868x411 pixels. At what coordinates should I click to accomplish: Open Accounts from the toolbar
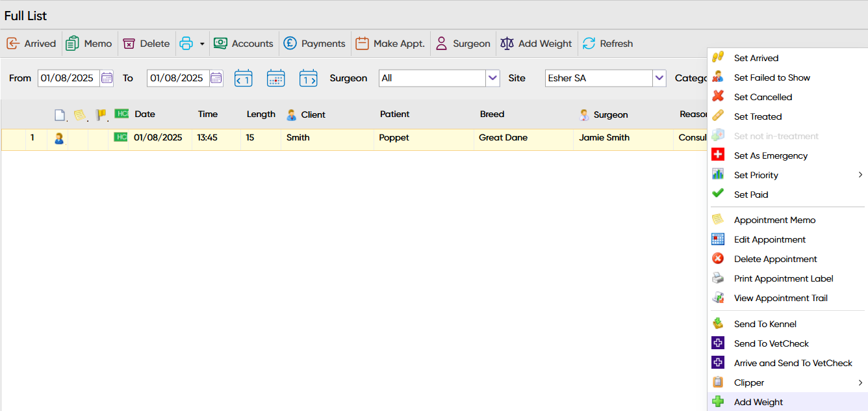tap(244, 44)
